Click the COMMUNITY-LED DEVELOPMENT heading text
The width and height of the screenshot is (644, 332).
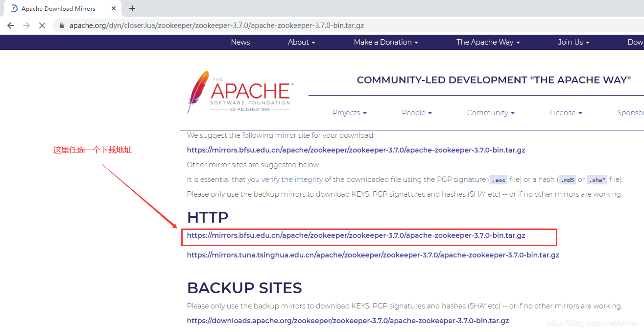[494, 80]
